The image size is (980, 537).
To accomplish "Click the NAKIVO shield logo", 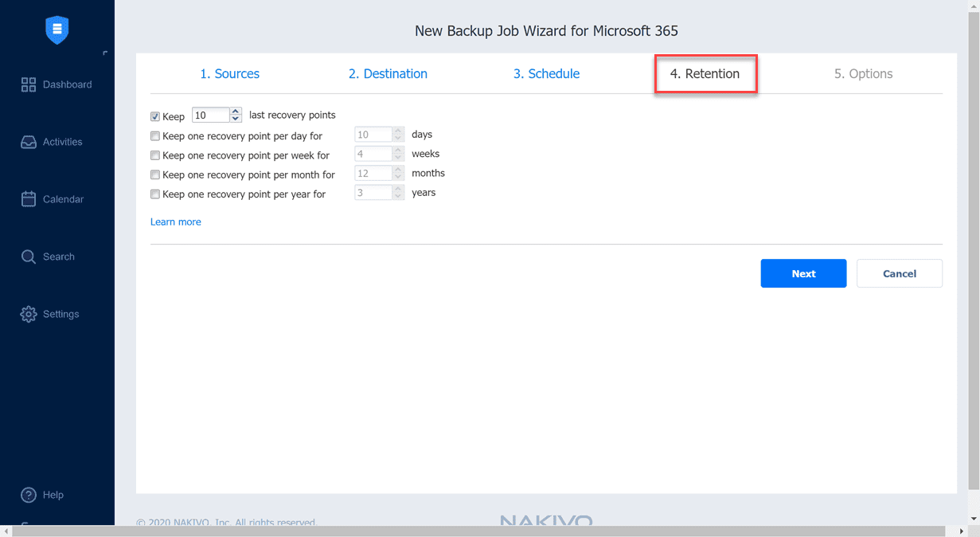I will [x=57, y=29].
